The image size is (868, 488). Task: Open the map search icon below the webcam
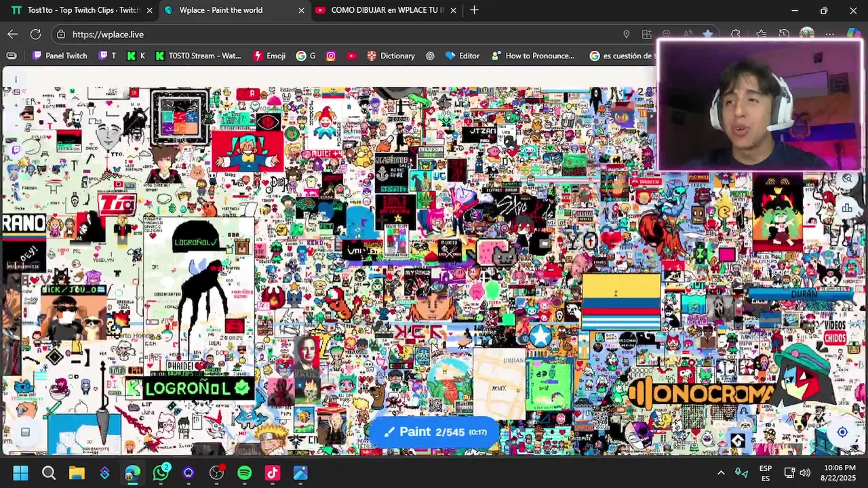click(x=847, y=179)
